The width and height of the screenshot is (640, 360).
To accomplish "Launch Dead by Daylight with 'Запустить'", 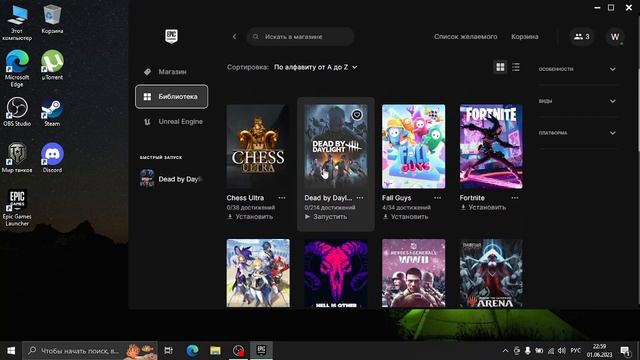I will click(x=326, y=217).
